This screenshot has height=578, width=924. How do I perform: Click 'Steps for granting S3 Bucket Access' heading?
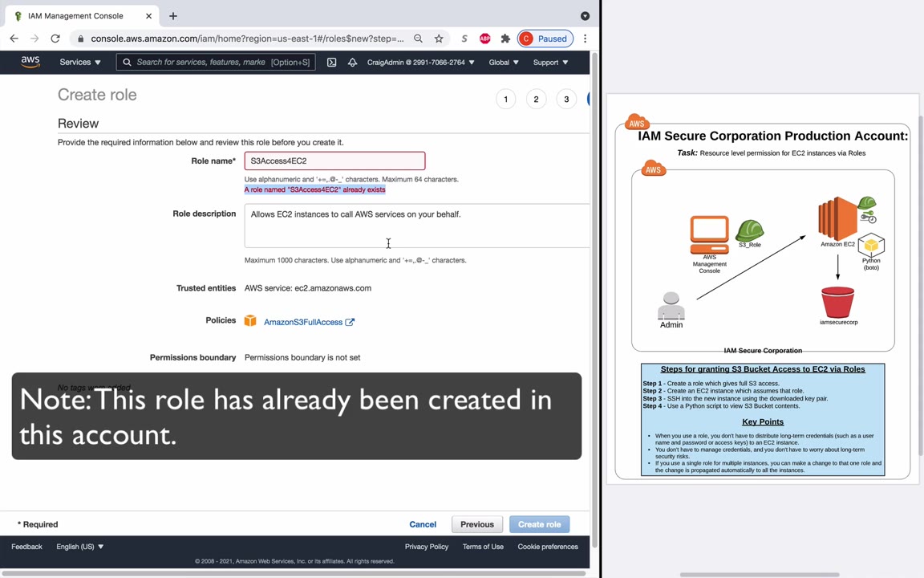pyautogui.click(x=763, y=369)
